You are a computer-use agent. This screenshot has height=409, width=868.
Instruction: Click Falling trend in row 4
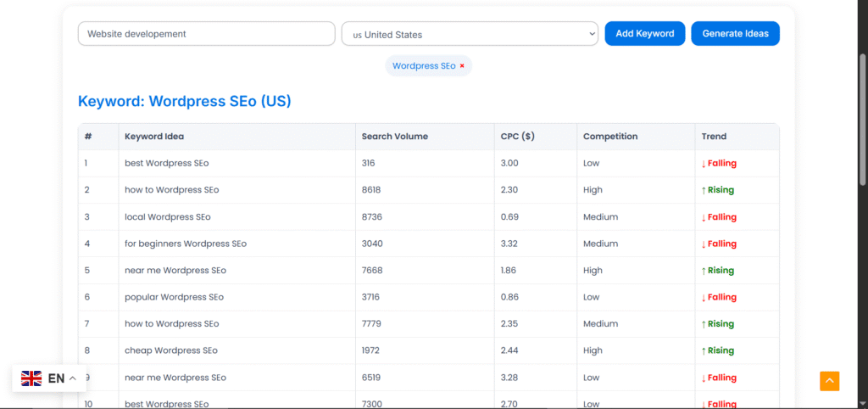[x=719, y=244]
